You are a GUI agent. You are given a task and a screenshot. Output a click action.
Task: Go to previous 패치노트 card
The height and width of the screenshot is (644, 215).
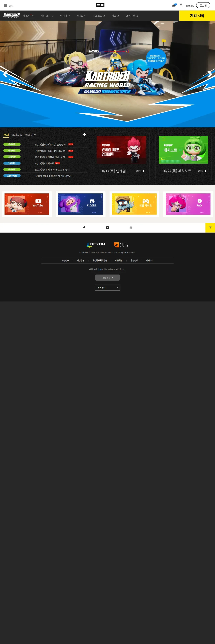pos(199,171)
